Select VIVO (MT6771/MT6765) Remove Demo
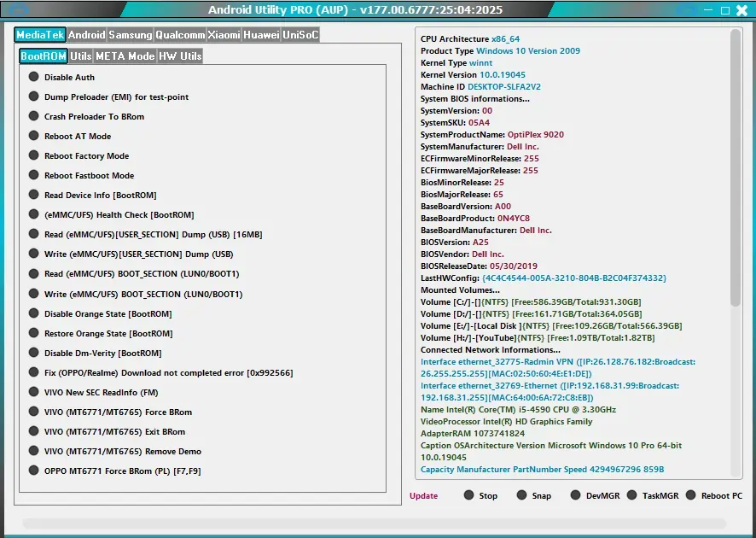 114,452
